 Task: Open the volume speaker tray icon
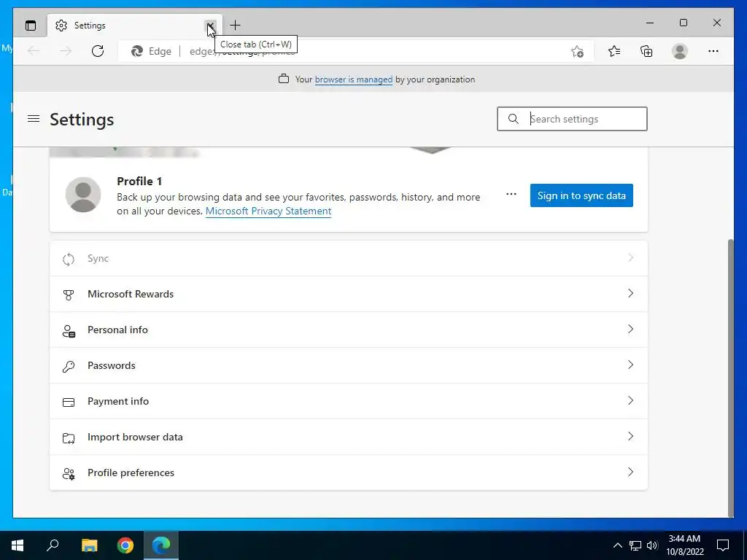(x=652, y=545)
